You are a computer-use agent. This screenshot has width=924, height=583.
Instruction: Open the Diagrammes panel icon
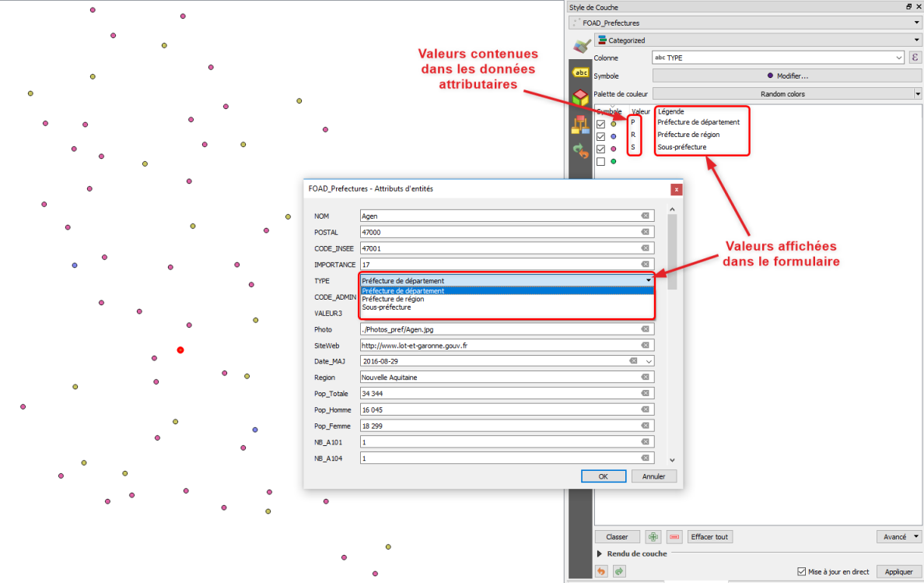click(580, 123)
